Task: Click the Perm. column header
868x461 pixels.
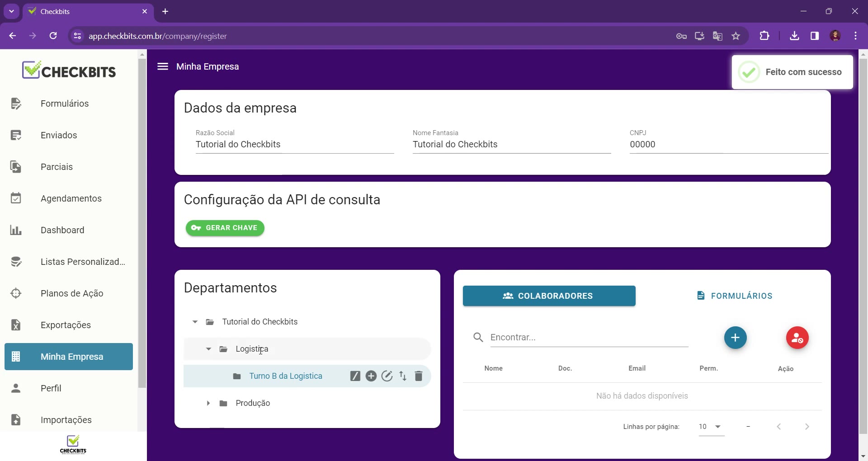Action: [709, 368]
